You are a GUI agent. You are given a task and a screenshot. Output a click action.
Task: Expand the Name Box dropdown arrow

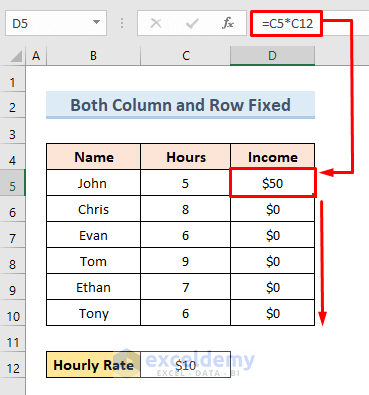pyautogui.click(x=96, y=23)
